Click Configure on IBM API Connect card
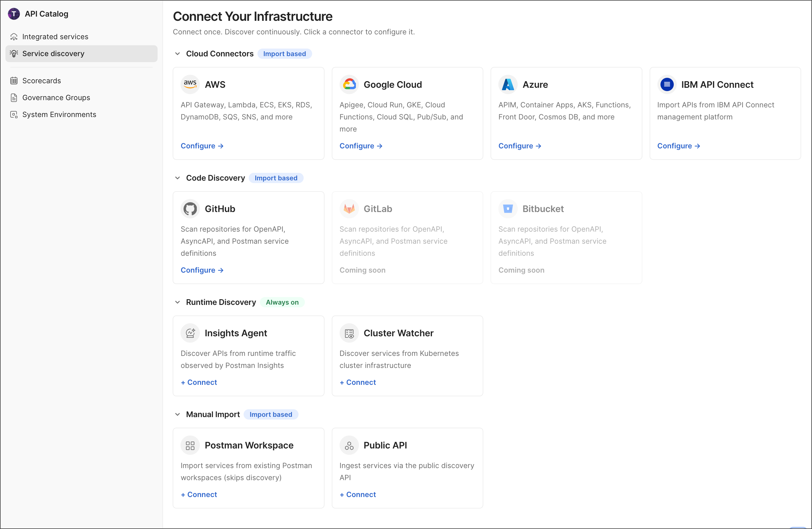The height and width of the screenshot is (529, 812). (x=679, y=146)
